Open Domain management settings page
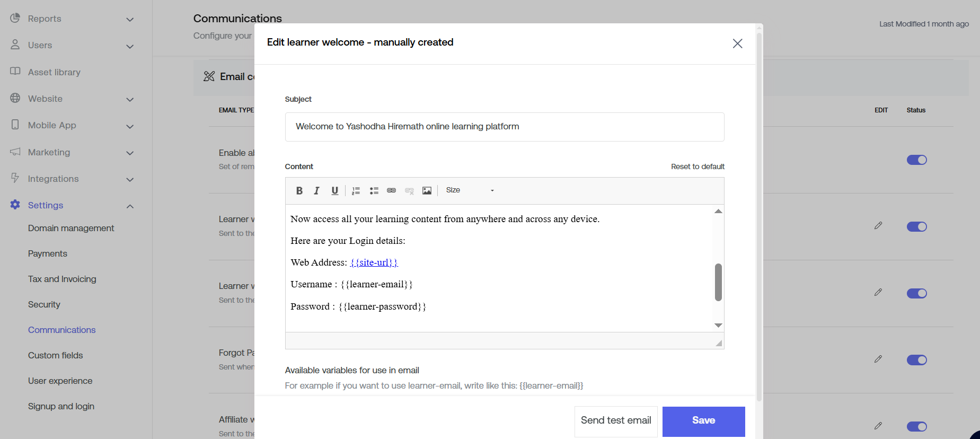This screenshot has height=439, width=980. pyautogui.click(x=71, y=228)
